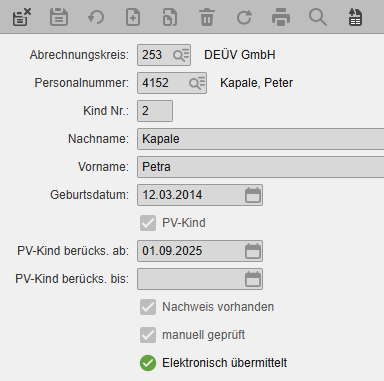
Task: Click the green Elektronisch übermittelt checkmark icon
Action: point(148,363)
